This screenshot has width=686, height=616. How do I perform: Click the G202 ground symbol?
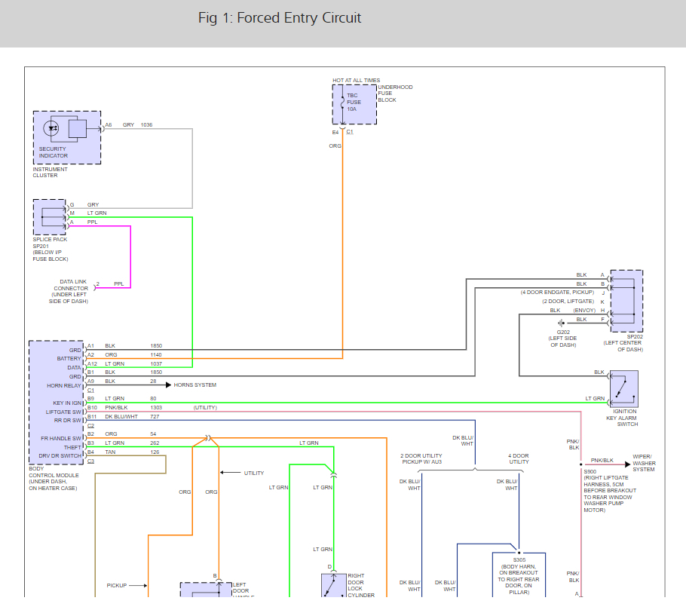pos(561,323)
